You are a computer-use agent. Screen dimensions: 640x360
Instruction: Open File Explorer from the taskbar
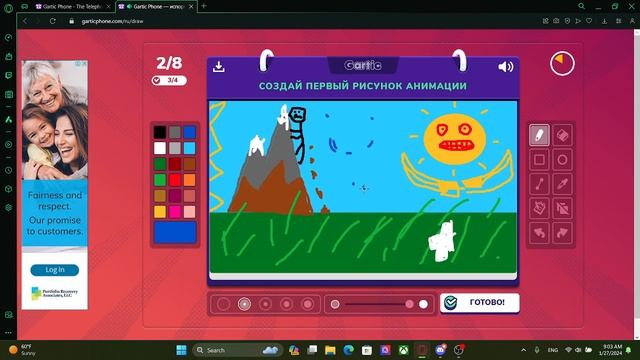click(330, 350)
